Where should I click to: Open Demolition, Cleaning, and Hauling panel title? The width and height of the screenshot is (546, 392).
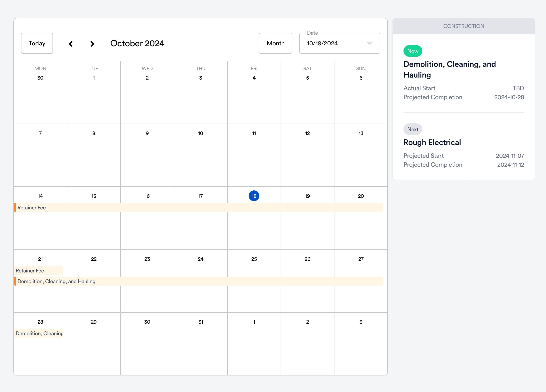click(x=449, y=69)
